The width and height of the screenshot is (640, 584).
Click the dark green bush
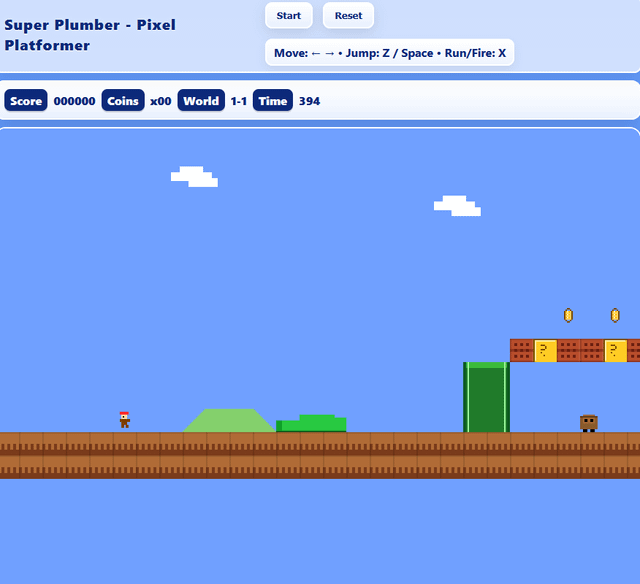coord(311,423)
